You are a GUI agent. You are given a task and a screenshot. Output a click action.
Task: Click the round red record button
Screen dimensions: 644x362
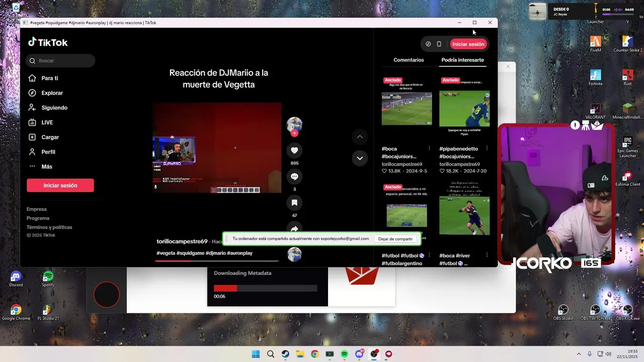coord(107,295)
